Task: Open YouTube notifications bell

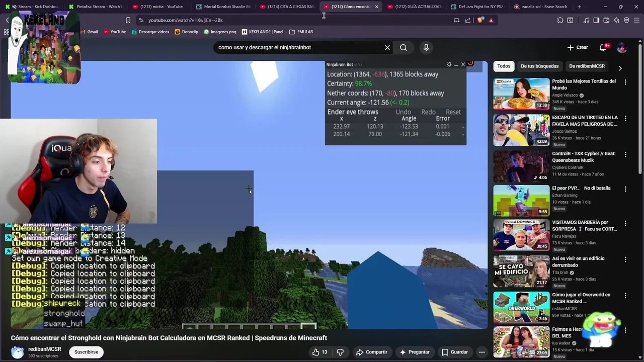Action: tap(603, 47)
